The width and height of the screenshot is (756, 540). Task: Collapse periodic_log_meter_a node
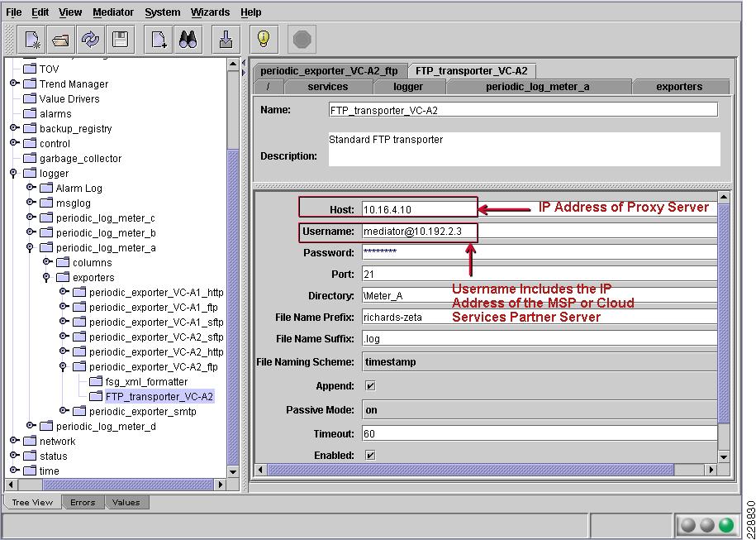[31, 247]
